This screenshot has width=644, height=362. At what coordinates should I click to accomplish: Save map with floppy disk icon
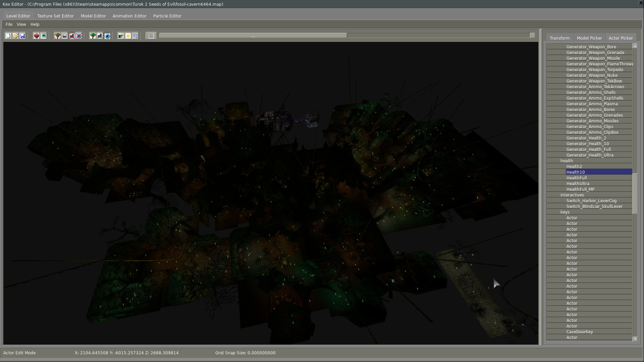coord(22,36)
